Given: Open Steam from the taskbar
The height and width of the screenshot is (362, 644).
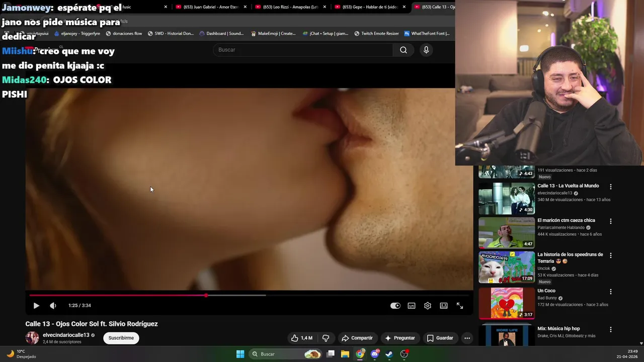Looking at the screenshot, I should [389, 354].
